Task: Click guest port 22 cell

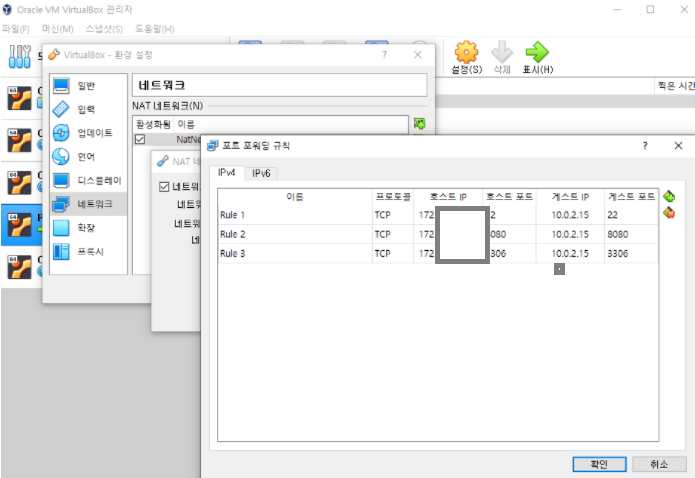Action: tap(631, 215)
